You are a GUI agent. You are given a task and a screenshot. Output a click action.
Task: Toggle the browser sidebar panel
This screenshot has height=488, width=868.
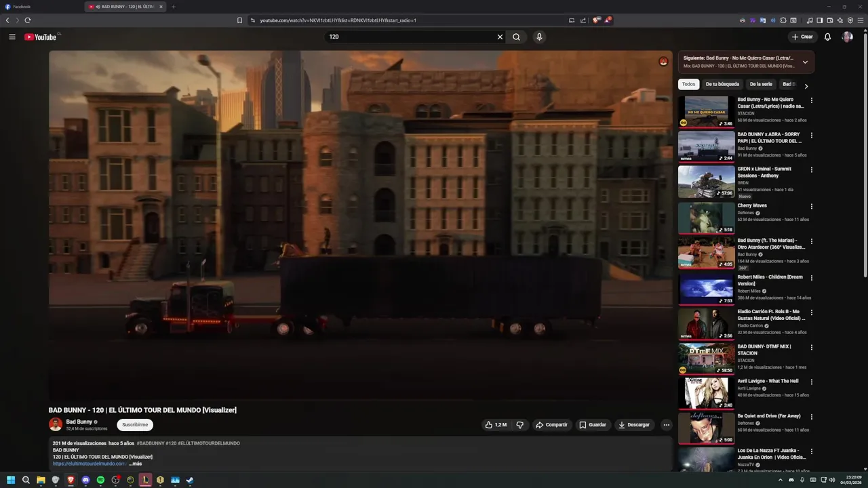pos(820,20)
